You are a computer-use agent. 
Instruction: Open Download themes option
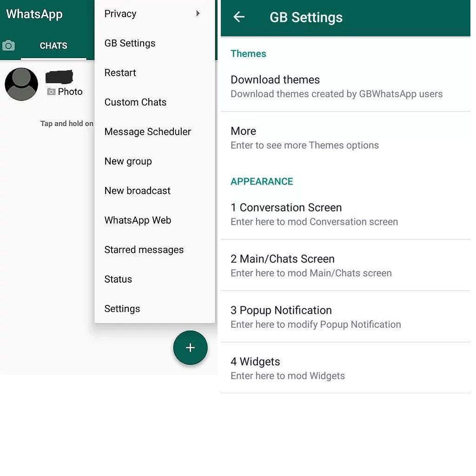(x=345, y=86)
